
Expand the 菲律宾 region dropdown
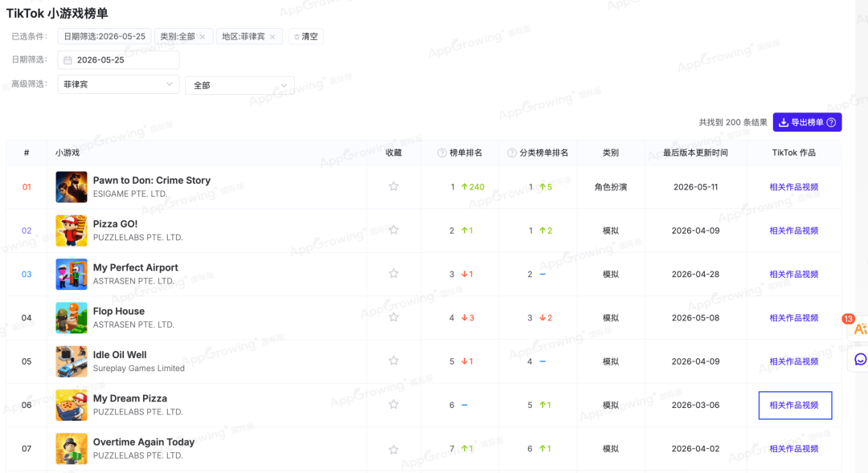point(118,84)
